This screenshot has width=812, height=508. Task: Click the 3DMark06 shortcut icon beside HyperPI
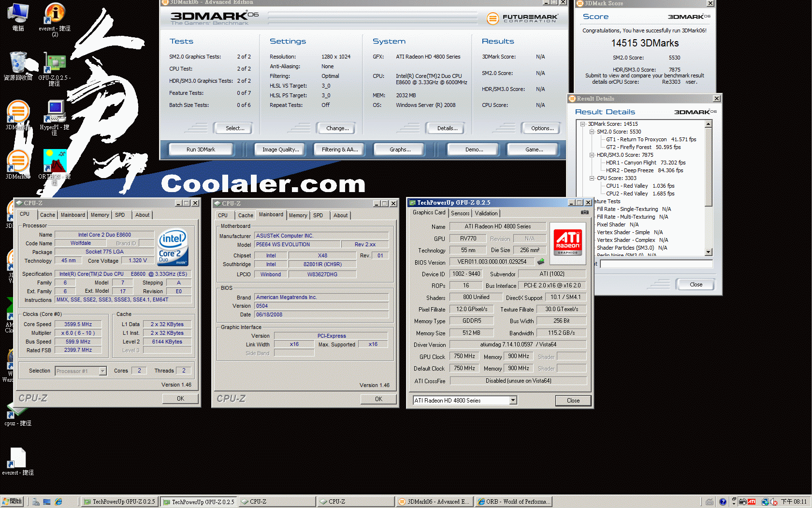18,111
